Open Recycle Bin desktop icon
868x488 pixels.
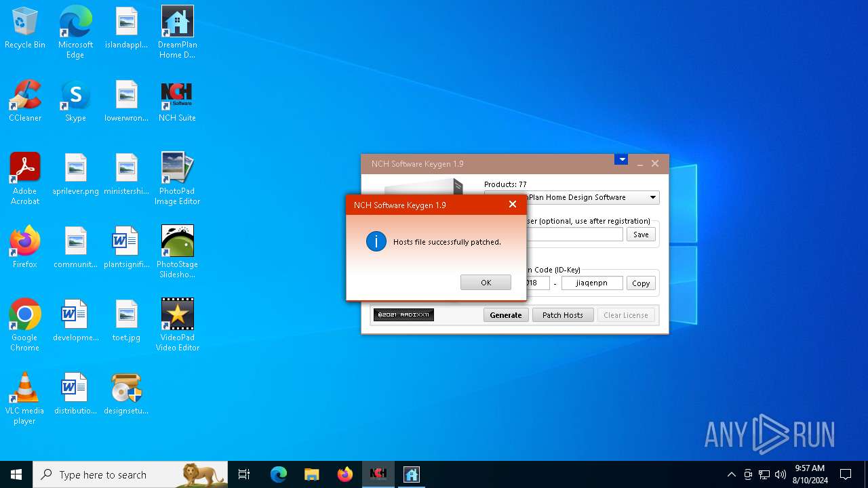25,28
